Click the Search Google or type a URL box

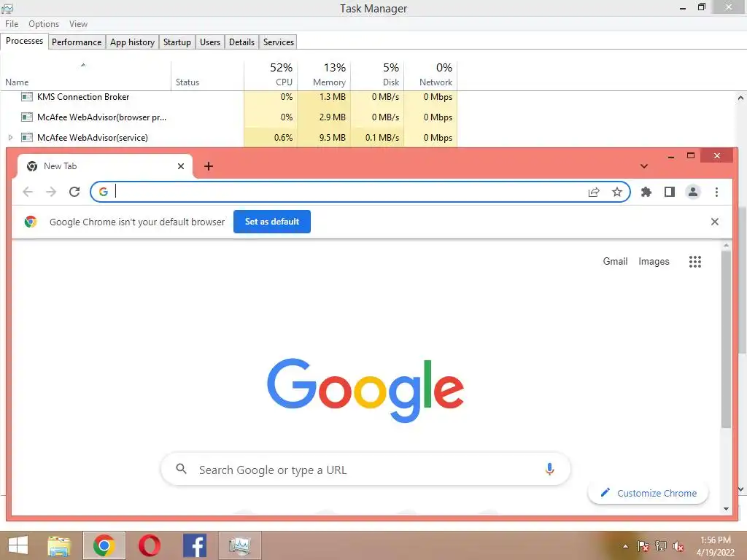(x=365, y=470)
